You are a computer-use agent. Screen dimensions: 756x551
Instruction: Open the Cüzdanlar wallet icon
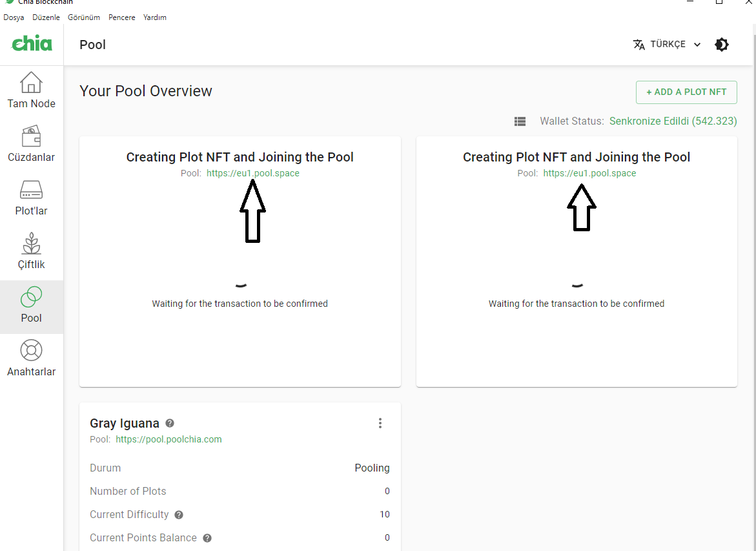pos(32,136)
